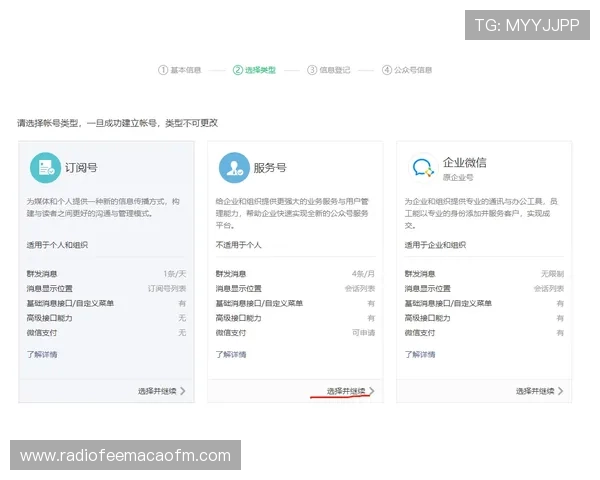Viewport: 600px width, 480px height.
Task: Click the 原企业号 subtitle
Action: pyautogui.click(x=458, y=178)
